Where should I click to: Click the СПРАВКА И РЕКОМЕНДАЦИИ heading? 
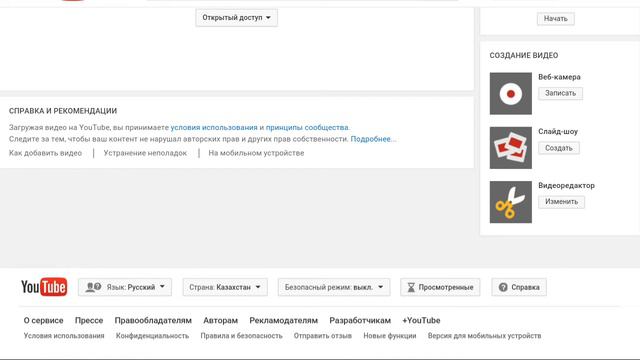63,111
